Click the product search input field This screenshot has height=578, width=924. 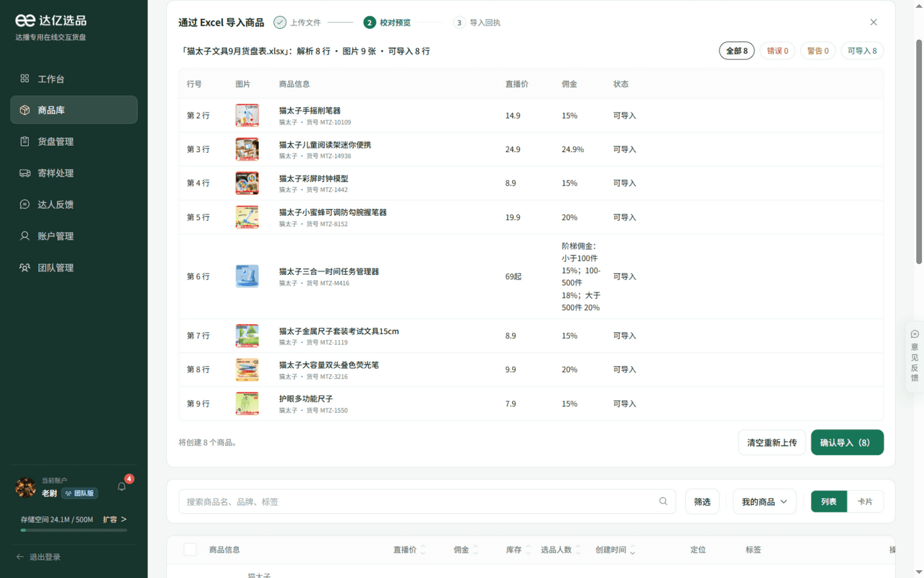tap(427, 502)
